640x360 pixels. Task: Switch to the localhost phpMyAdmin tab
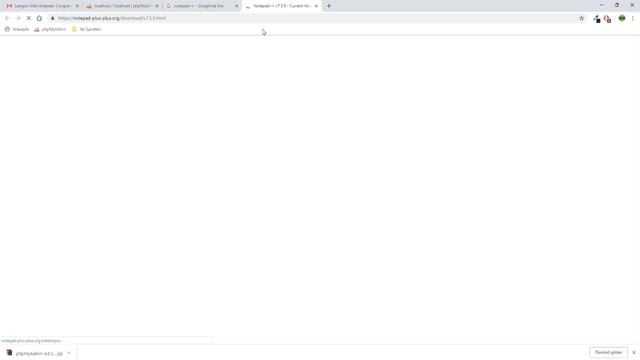pyautogui.click(x=122, y=6)
